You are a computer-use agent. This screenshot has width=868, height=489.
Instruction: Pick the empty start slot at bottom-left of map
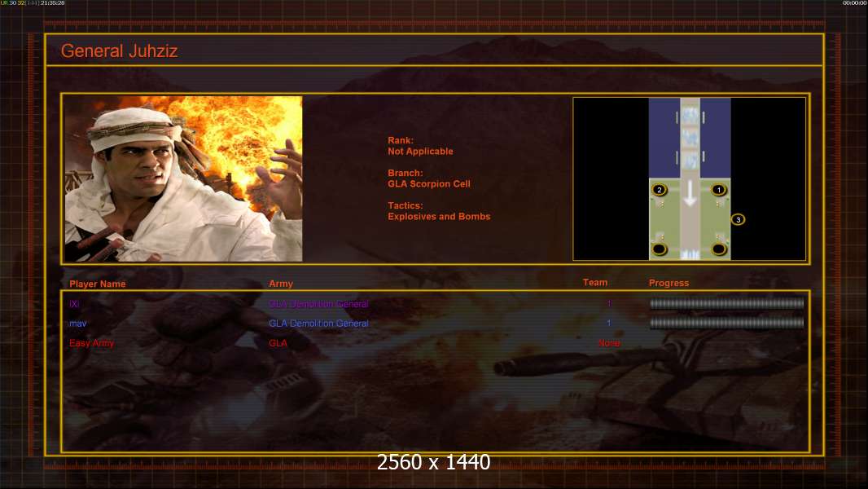[659, 249]
